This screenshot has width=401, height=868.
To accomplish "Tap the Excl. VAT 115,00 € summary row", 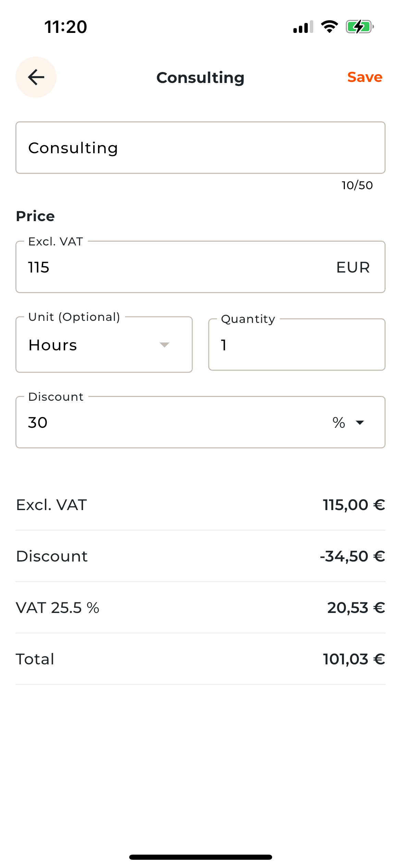I will [200, 505].
